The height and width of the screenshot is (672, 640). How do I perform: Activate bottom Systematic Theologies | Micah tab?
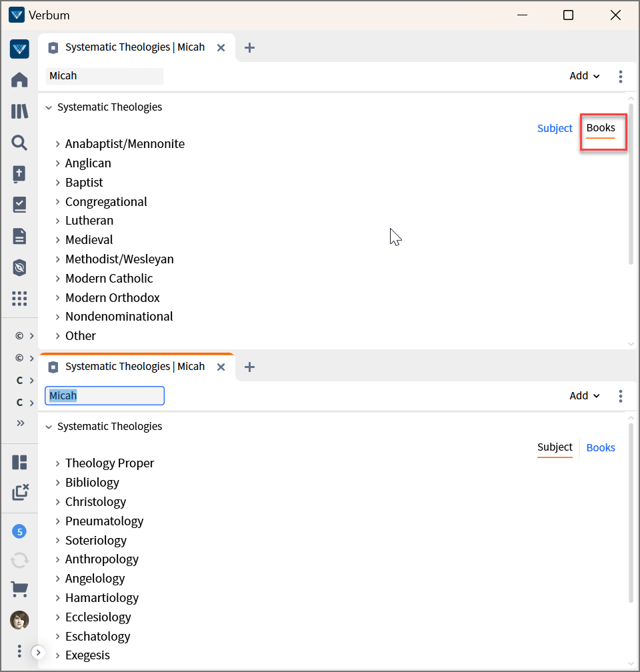point(135,367)
